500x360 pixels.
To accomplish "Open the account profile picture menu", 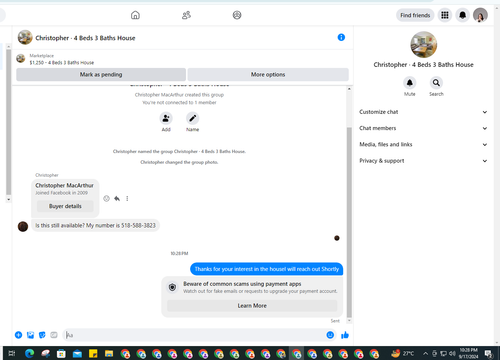I will click(480, 15).
